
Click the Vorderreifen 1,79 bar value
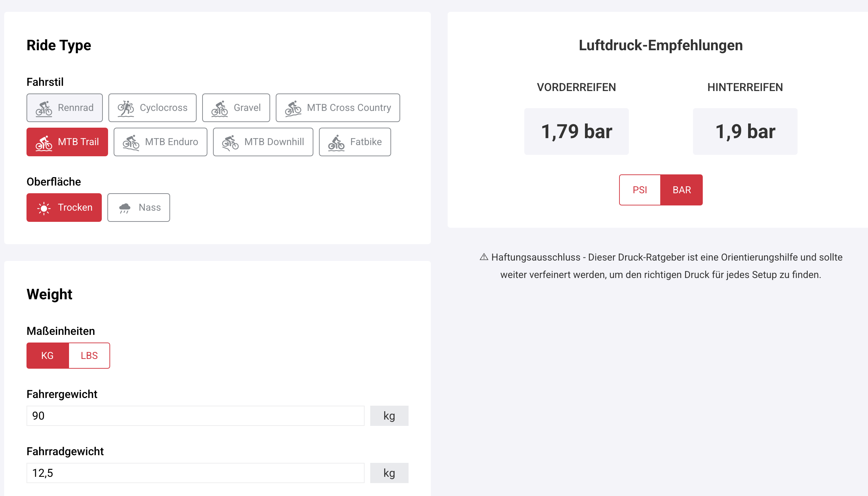576,132
